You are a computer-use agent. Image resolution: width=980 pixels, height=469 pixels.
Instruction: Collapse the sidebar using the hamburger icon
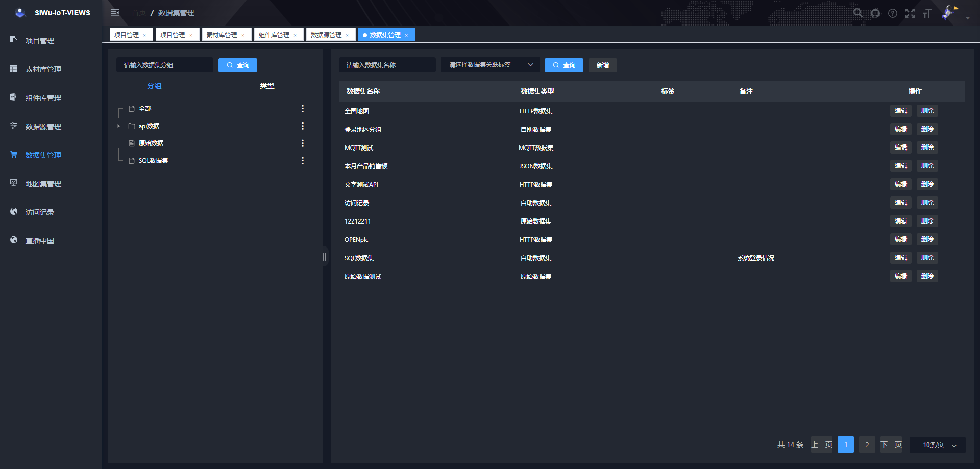115,13
